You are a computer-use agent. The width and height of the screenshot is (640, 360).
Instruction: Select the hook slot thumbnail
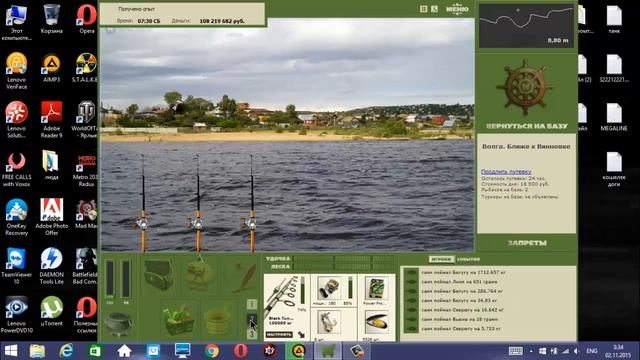[329, 322]
